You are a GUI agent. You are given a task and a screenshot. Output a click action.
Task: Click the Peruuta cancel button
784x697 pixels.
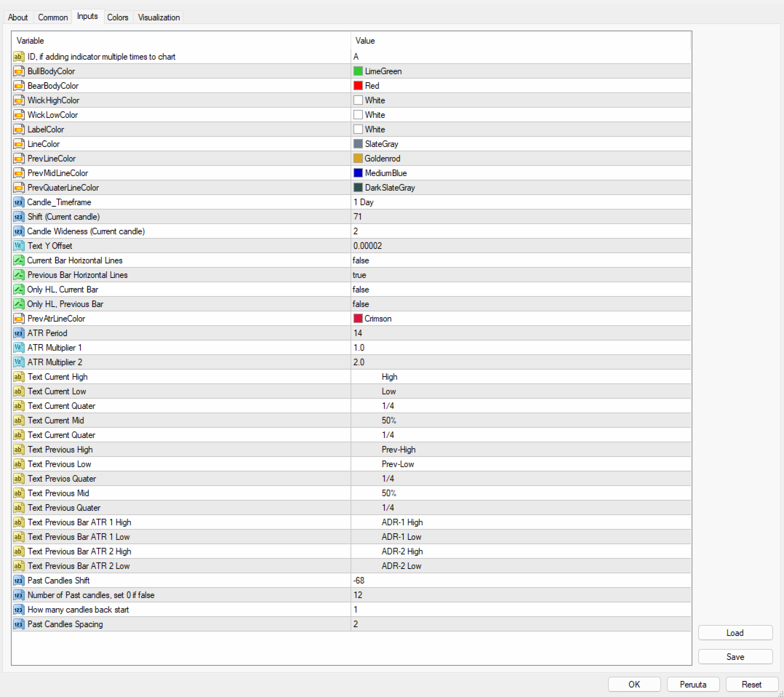pyautogui.click(x=693, y=684)
